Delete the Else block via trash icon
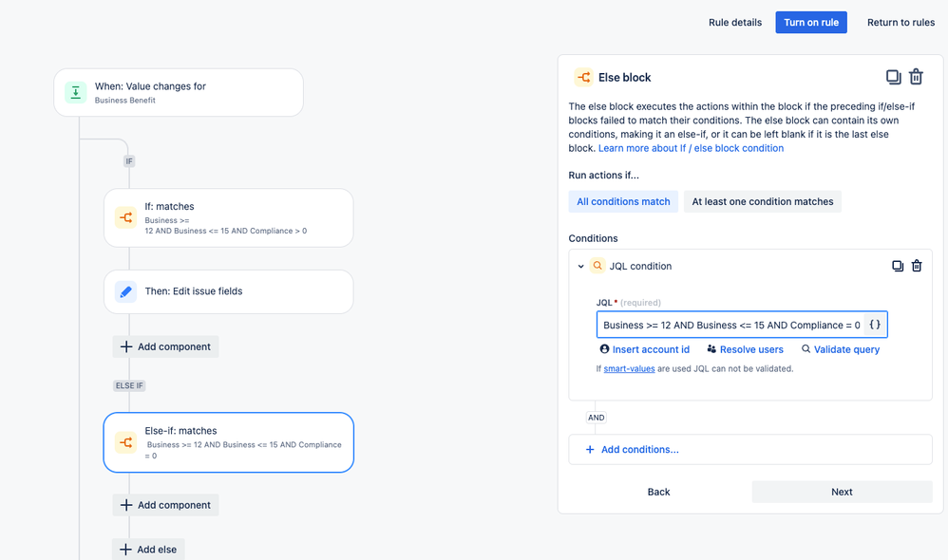This screenshot has height=560, width=948. click(x=916, y=77)
